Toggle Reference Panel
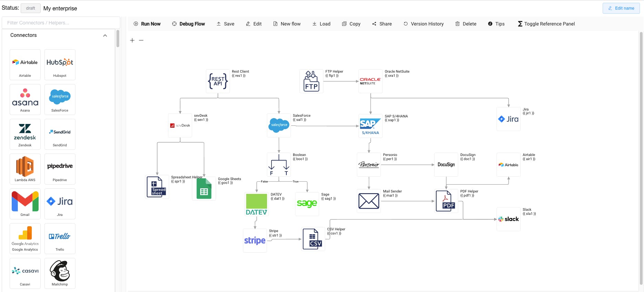Screen dimensions: 644x292 coord(546,24)
